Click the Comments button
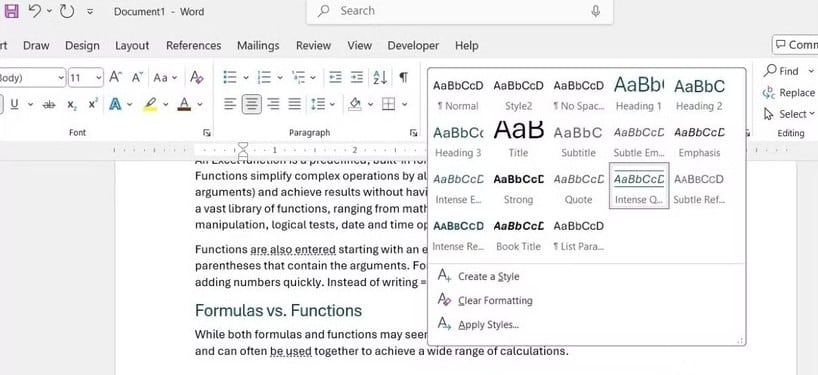The image size is (818, 375). tap(795, 45)
